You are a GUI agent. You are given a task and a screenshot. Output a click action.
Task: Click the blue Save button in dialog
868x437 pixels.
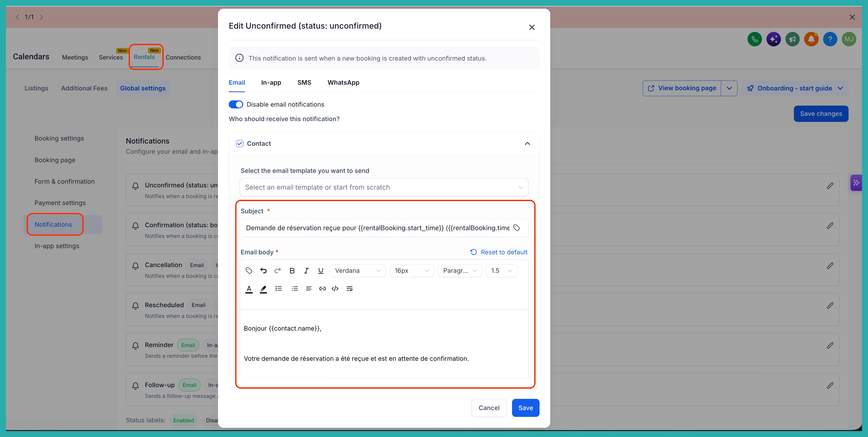coord(526,408)
